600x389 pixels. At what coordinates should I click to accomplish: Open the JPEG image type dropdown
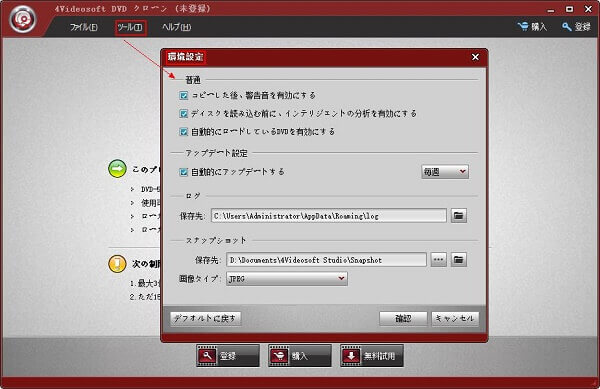point(287,279)
